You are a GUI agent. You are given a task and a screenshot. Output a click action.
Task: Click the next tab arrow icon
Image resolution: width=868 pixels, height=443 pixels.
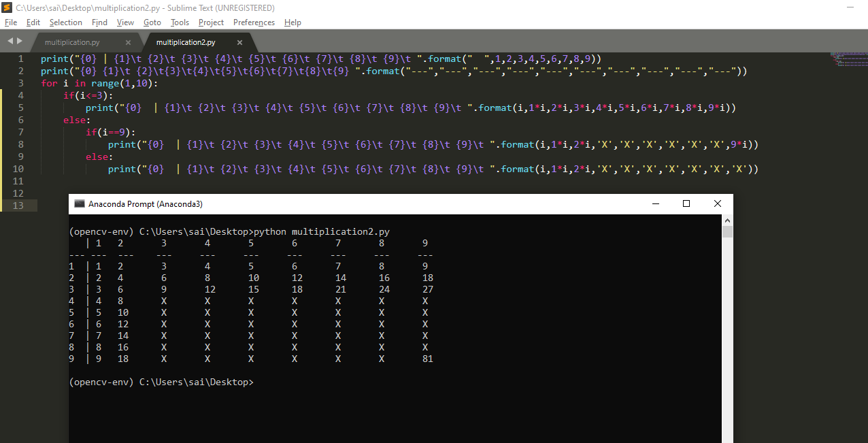[x=19, y=42]
